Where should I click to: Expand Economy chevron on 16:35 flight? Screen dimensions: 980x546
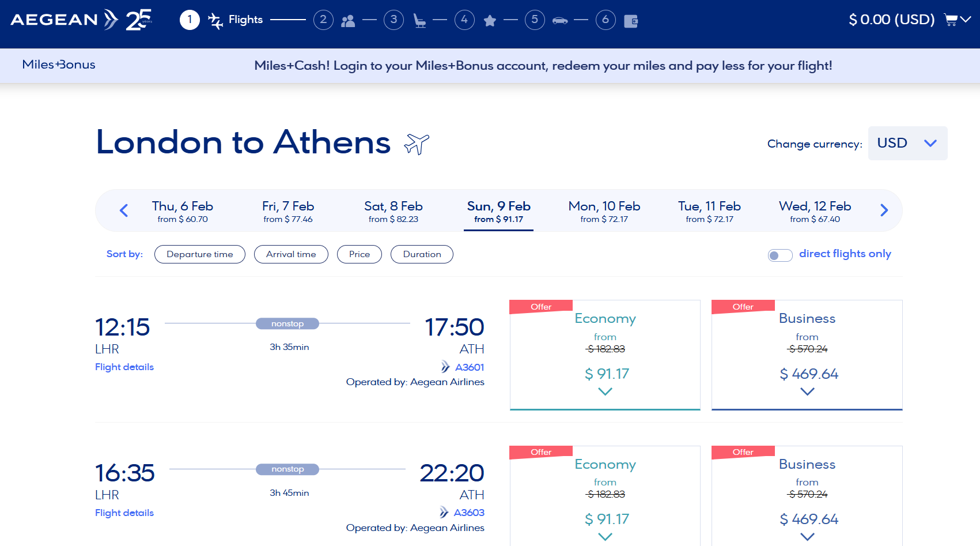coord(605,537)
